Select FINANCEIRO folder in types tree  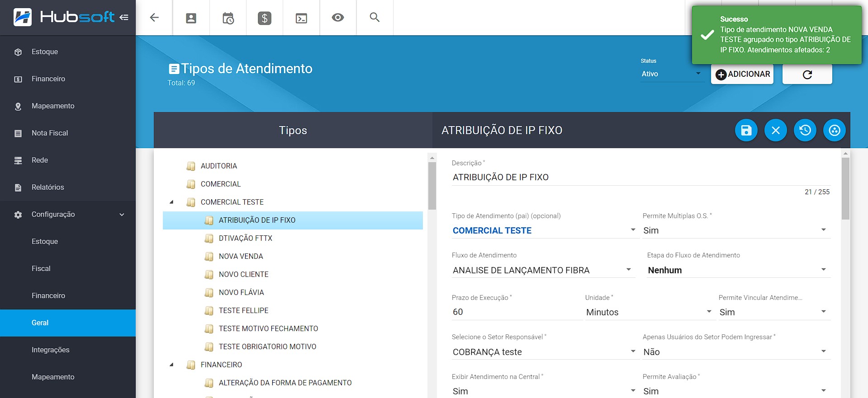pyautogui.click(x=222, y=365)
